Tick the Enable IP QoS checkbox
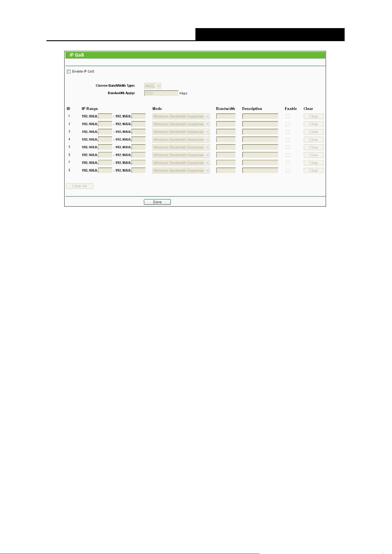Screen dimensions: 392x554 69,72
